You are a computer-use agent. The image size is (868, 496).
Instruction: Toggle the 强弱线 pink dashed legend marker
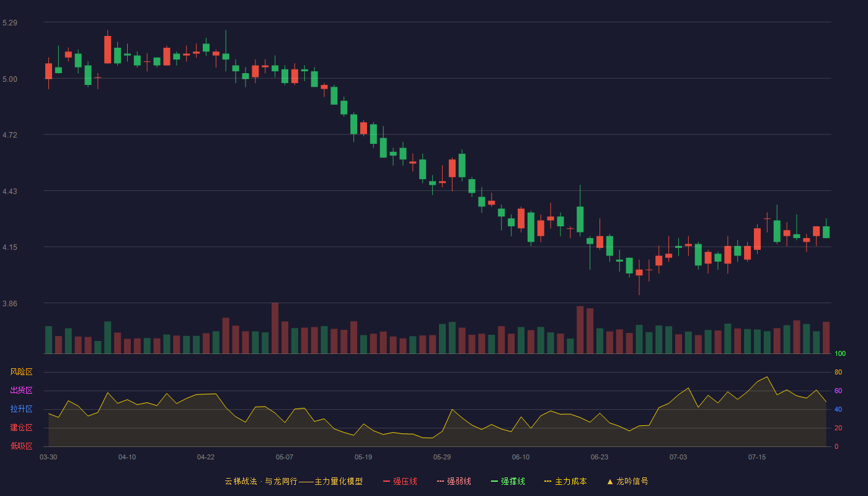(441, 481)
